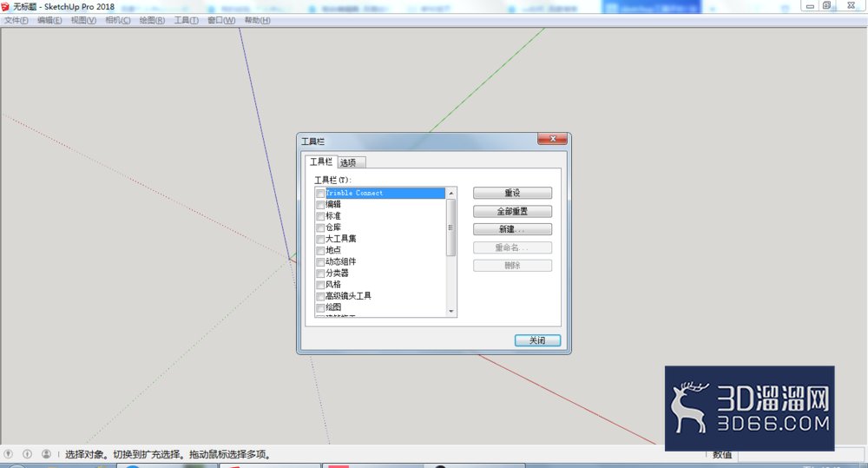Enable the 大工具集 toolbar checkbox
This screenshot has width=868, height=468.
320,240
